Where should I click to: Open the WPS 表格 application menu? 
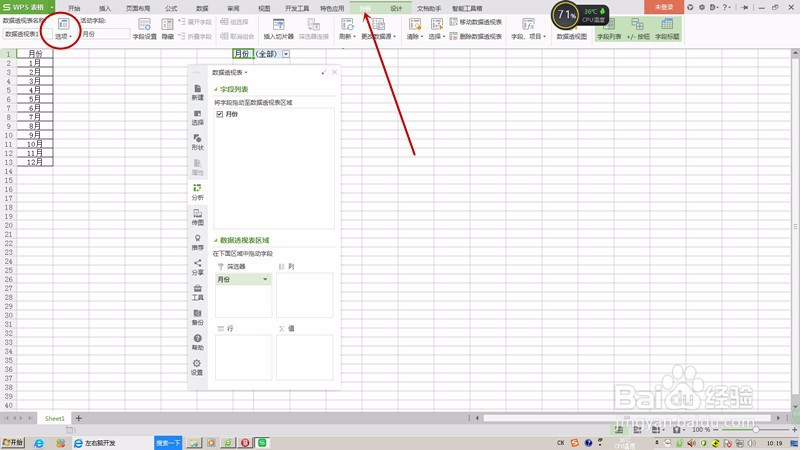[27, 7]
